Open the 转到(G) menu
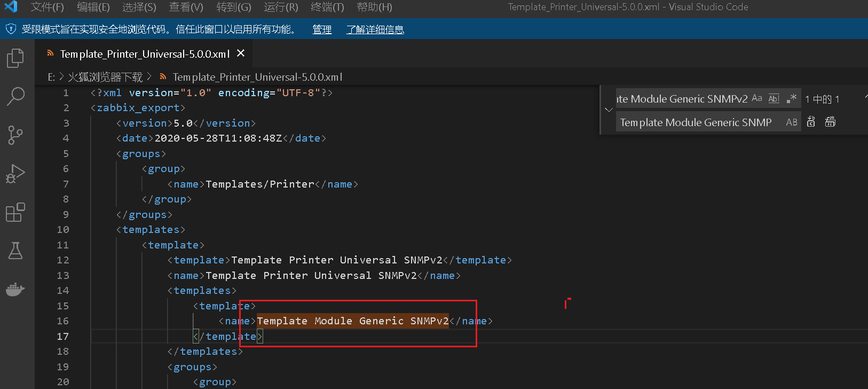Image resolution: width=868 pixels, height=389 pixels. click(234, 7)
